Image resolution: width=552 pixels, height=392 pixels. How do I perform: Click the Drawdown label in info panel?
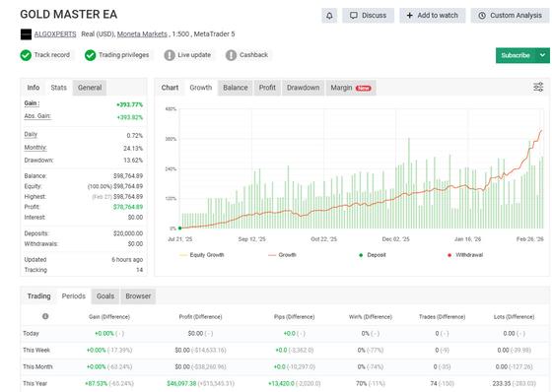[x=38, y=161]
